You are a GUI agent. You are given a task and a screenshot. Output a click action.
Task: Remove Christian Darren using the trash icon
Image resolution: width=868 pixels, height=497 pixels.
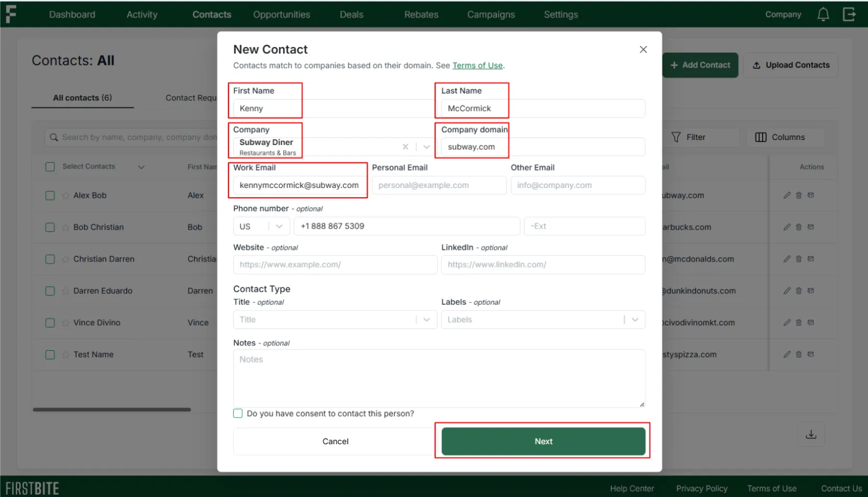799,259
